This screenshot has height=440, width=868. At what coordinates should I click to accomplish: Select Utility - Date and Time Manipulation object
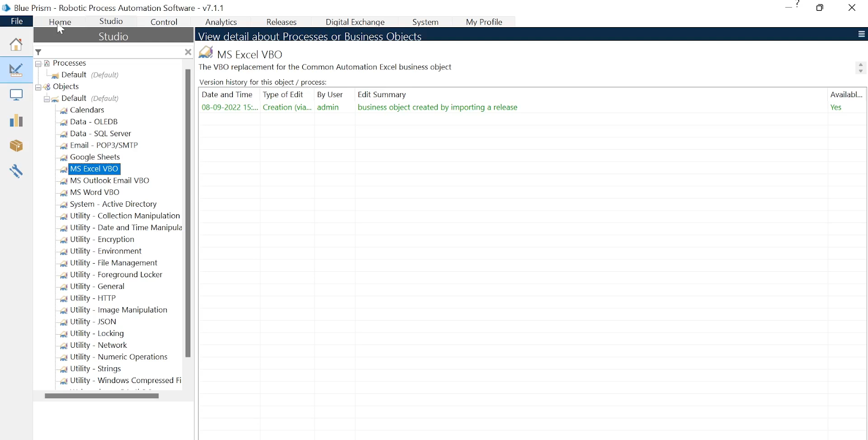[126, 228]
